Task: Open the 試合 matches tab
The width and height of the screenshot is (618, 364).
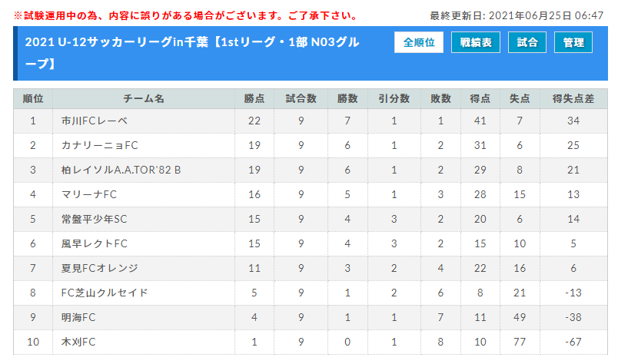Action: click(x=527, y=42)
